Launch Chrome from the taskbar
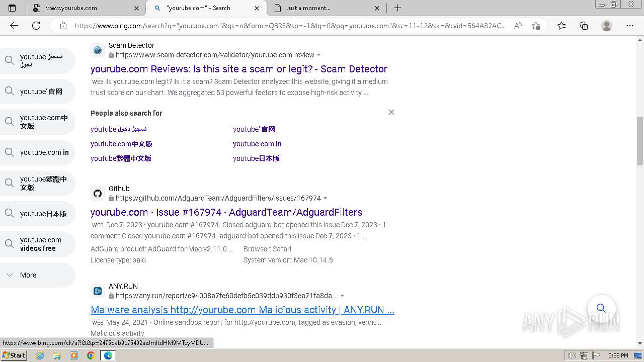The width and height of the screenshot is (644, 362). [91, 355]
